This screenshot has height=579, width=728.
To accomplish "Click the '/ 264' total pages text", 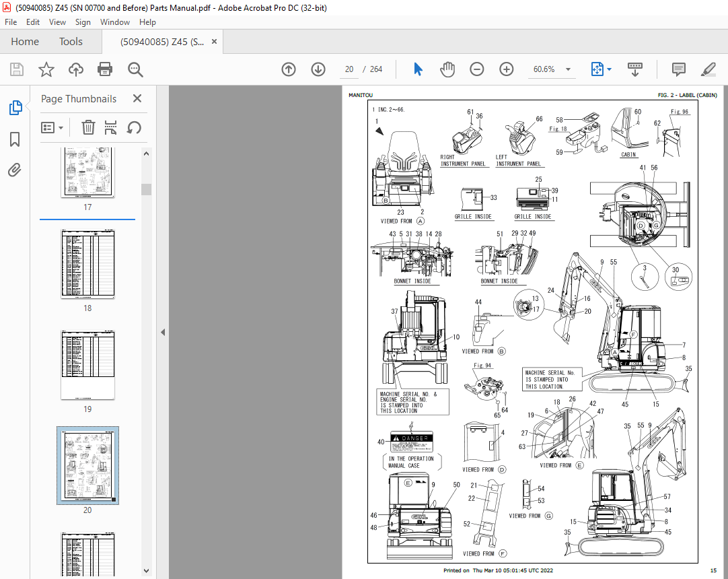I will (x=373, y=69).
